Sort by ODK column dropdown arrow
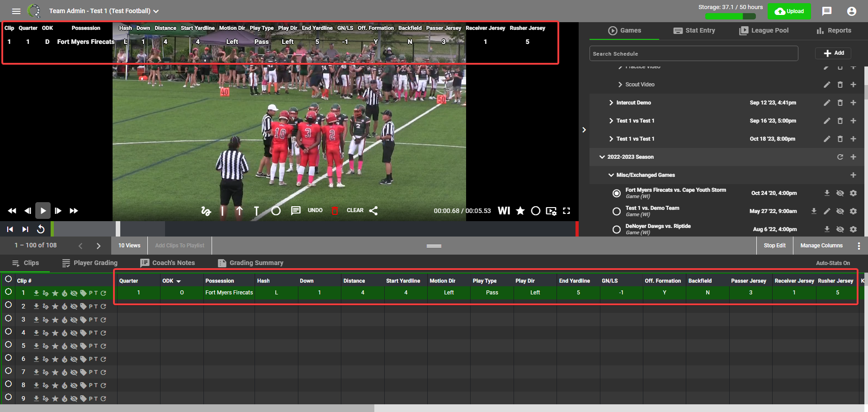This screenshot has height=412, width=868. click(x=179, y=281)
